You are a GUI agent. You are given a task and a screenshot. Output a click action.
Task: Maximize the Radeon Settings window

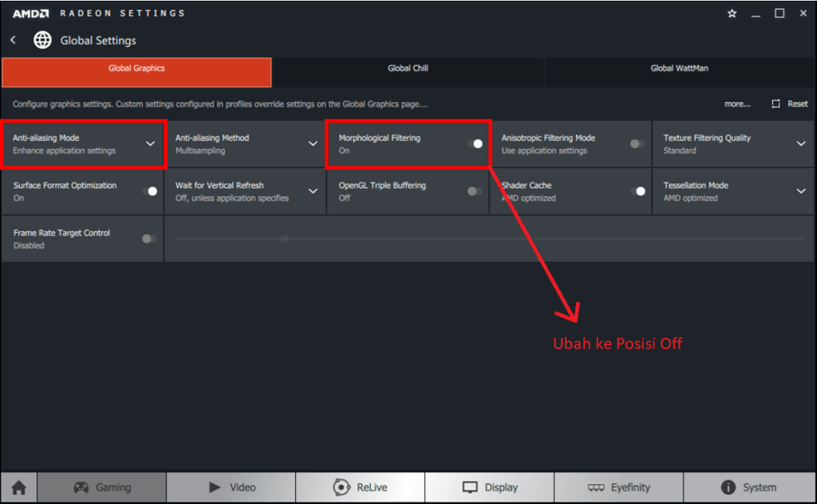[780, 14]
